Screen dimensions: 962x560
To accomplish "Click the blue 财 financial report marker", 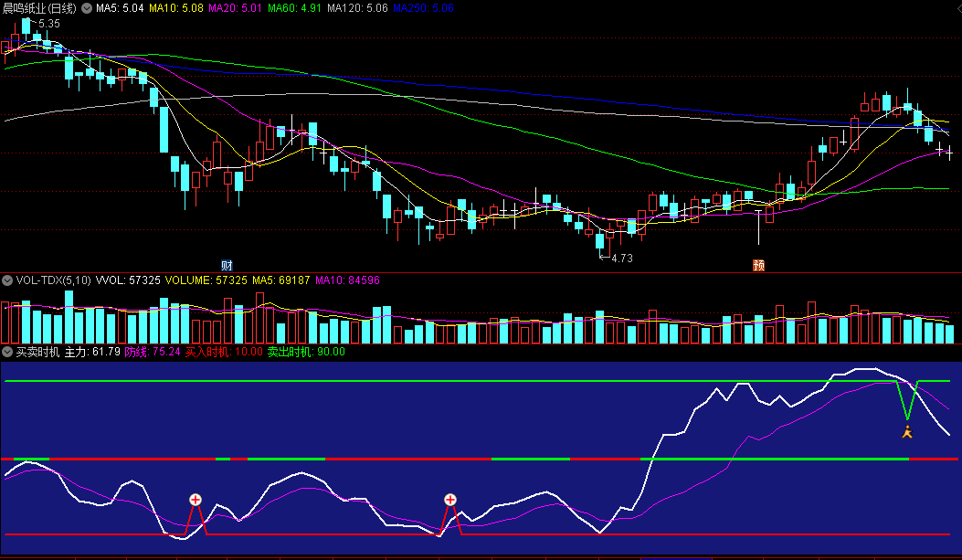I will 227,265.
